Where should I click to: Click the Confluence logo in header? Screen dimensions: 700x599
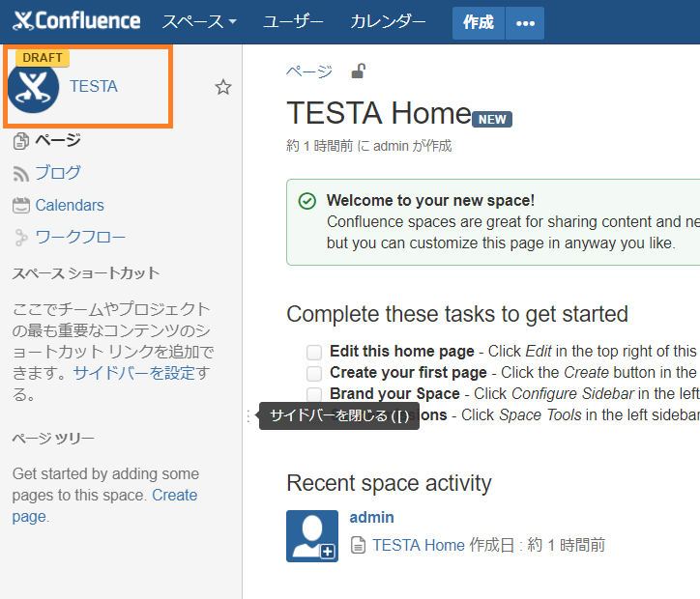pyautogui.click(x=76, y=21)
